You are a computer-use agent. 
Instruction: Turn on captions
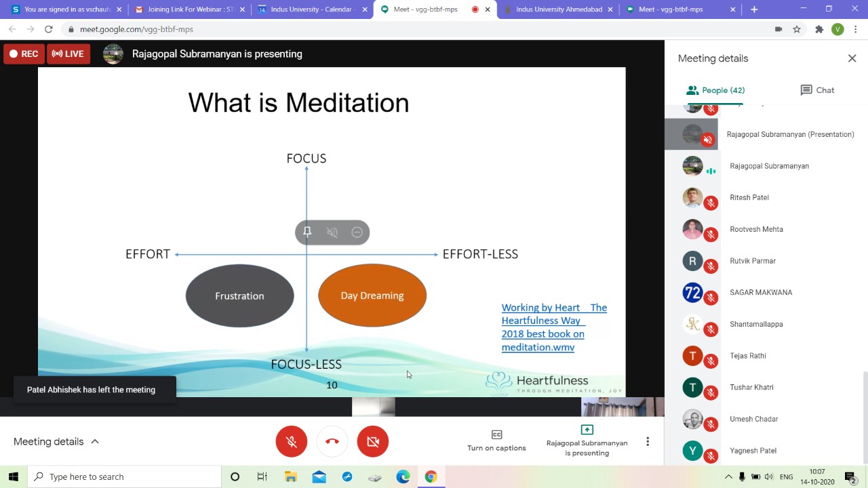(x=496, y=441)
